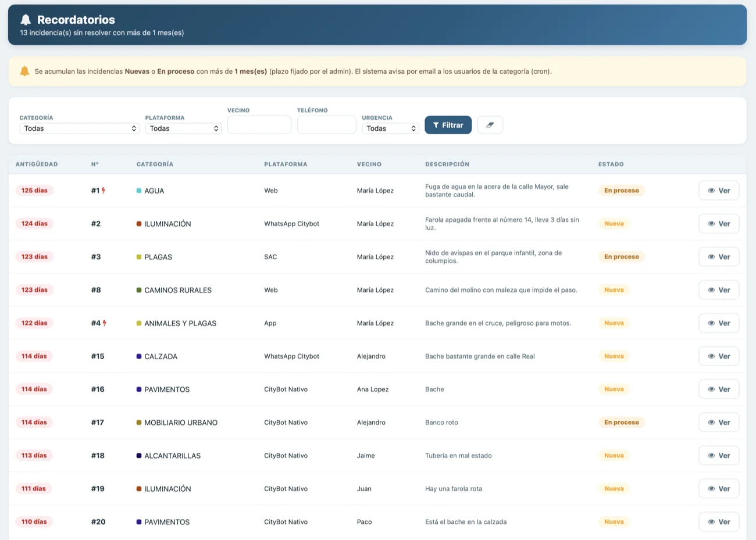
Task: View incident #1 AGUA
Action: tap(719, 191)
